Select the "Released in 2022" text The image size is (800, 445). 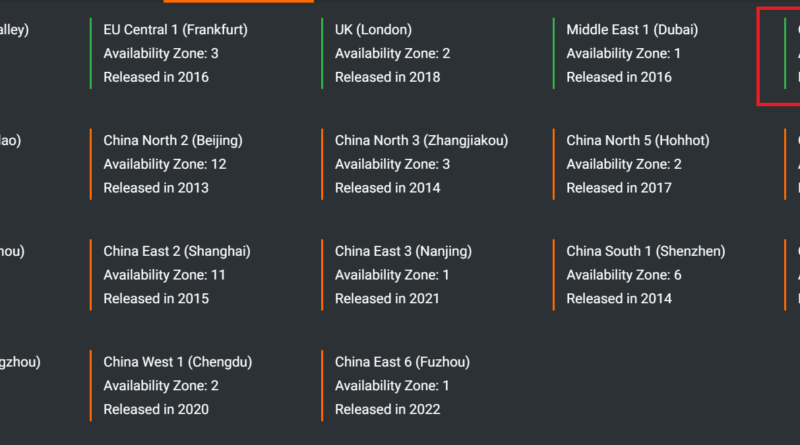coord(387,410)
